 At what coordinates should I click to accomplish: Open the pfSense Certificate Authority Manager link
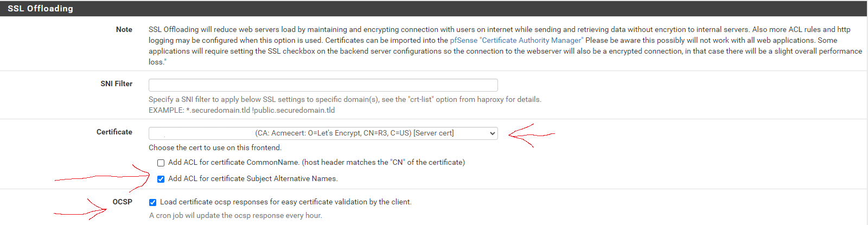[516, 40]
